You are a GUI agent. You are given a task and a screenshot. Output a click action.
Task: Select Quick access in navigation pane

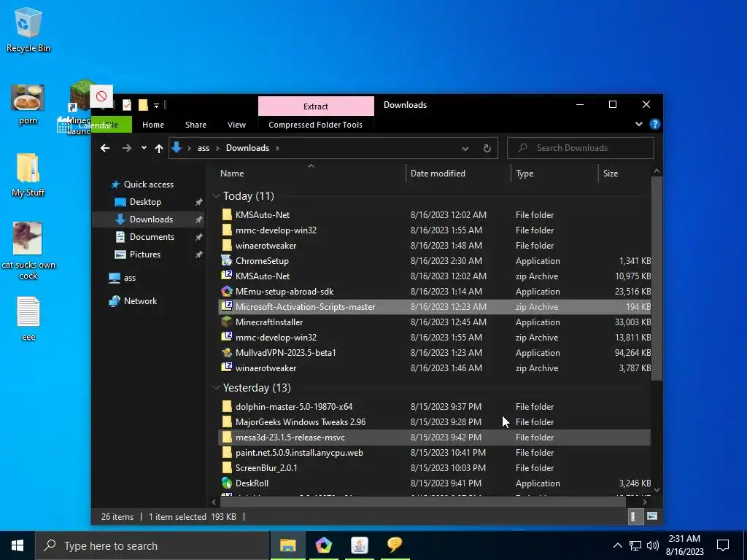tap(148, 184)
